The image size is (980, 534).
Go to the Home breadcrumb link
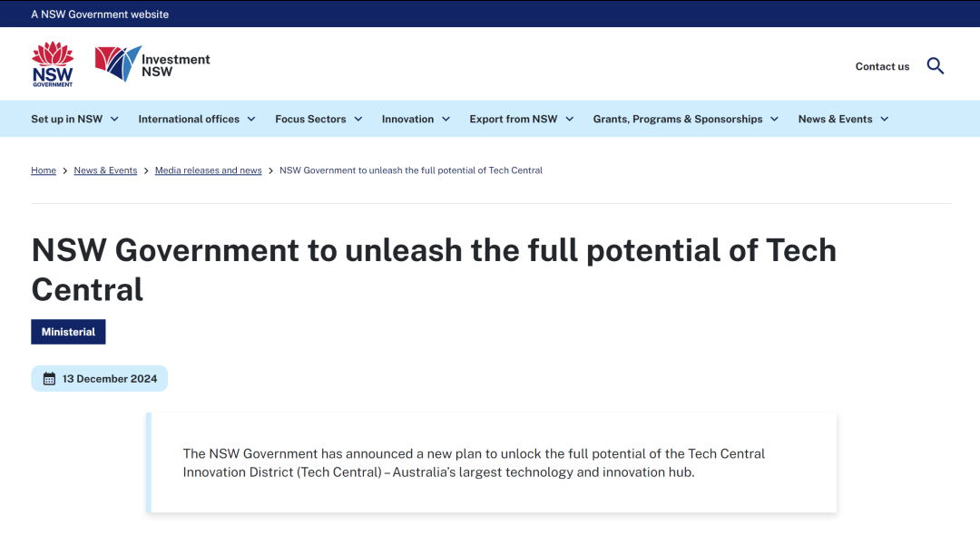pyautogui.click(x=44, y=170)
